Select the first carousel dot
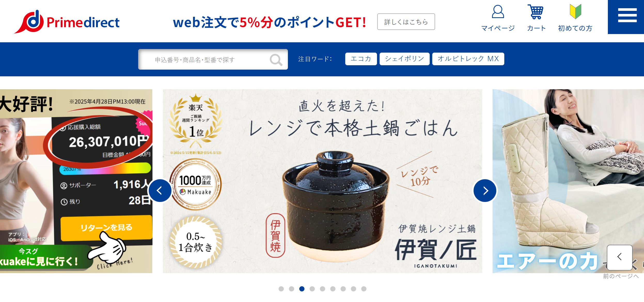644x302 pixels. [281, 289]
